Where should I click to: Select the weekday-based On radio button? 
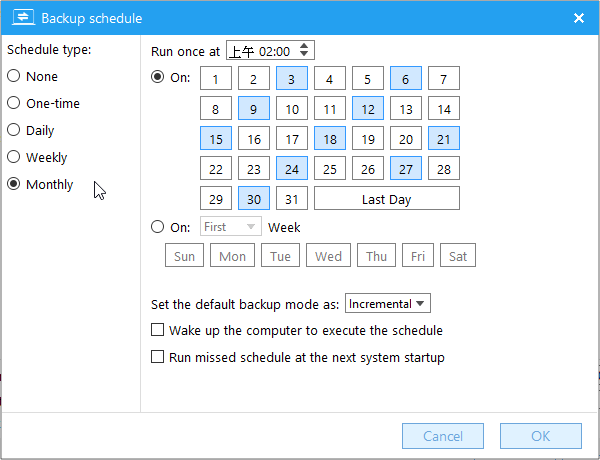157,227
